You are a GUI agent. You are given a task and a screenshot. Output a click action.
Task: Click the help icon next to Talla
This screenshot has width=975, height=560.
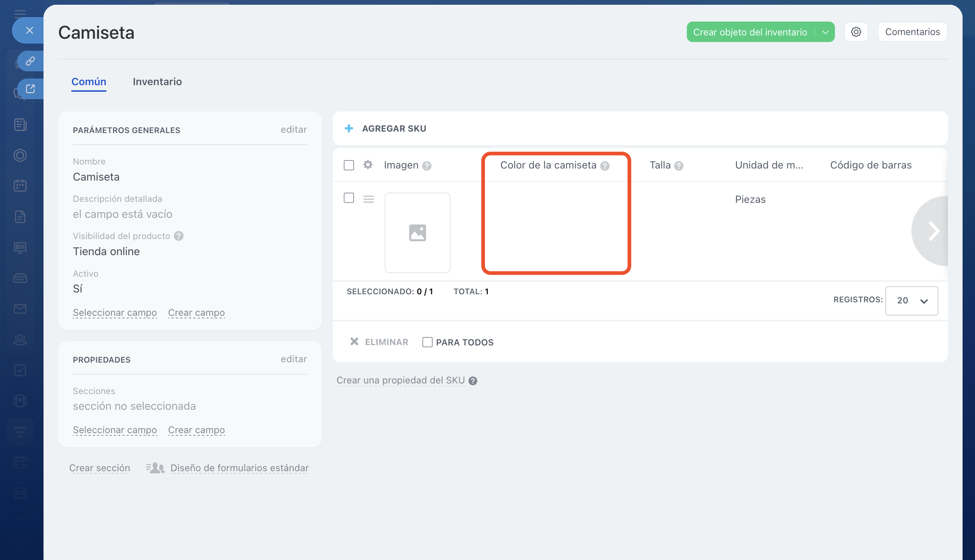(679, 166)
